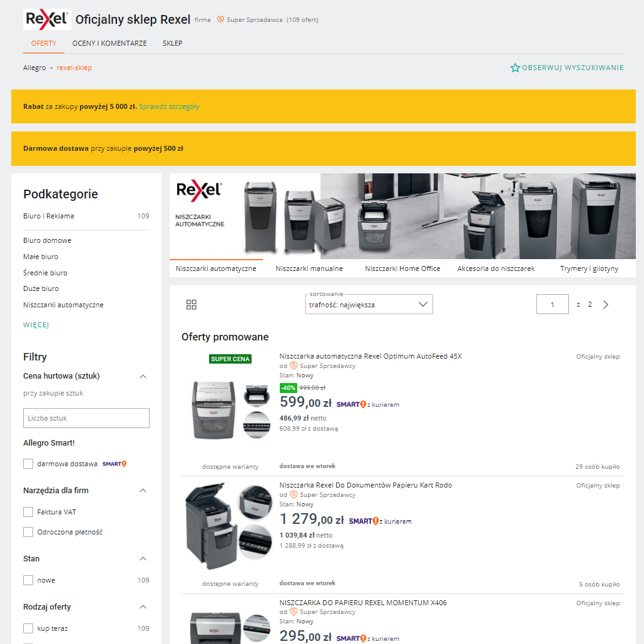This screenshot has height=644, width=644.
Task: Open the Niszczarki manualne category tab
Action: click(309, 268)
